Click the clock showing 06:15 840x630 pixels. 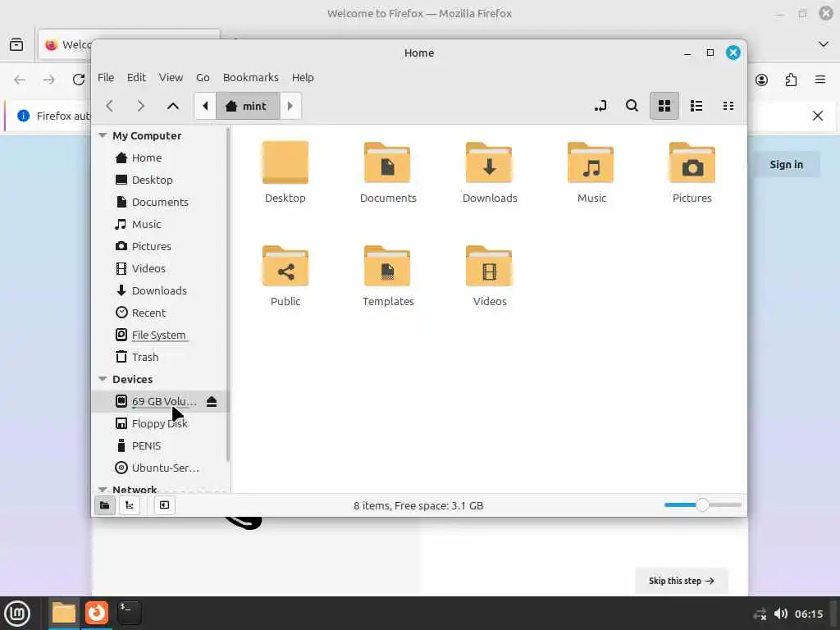click(x=808, y=614)
